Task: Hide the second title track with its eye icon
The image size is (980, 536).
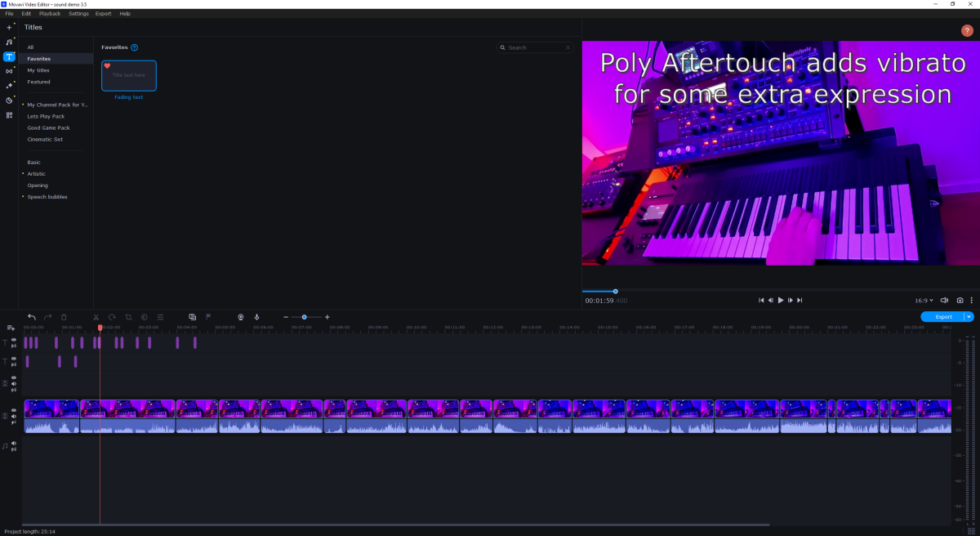Action: tap(14, 359)
